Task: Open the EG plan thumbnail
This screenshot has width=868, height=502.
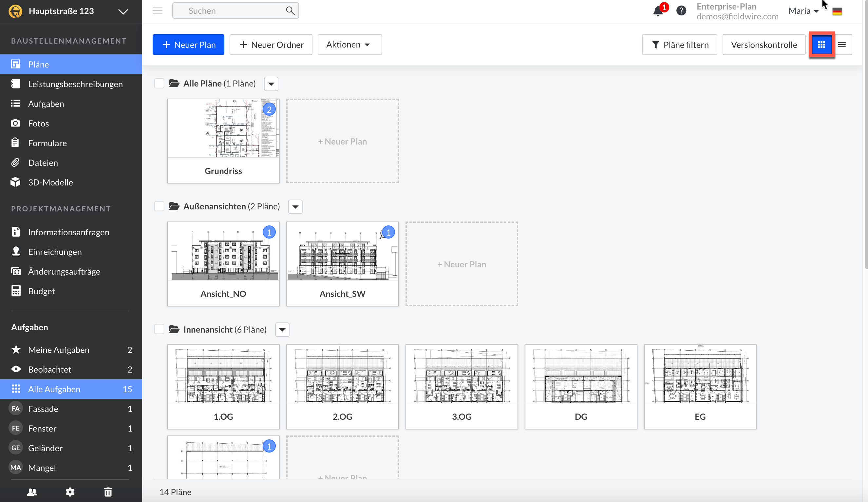Action: pos(700,387)
